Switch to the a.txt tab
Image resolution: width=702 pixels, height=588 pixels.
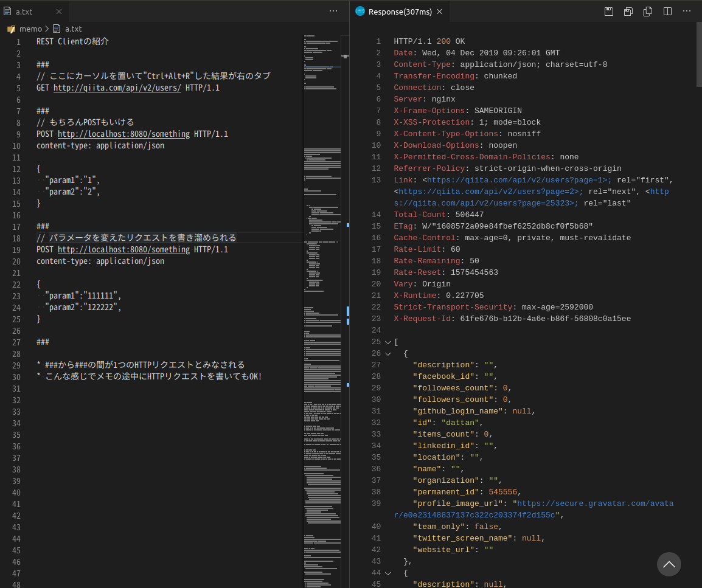click(24, 11)
